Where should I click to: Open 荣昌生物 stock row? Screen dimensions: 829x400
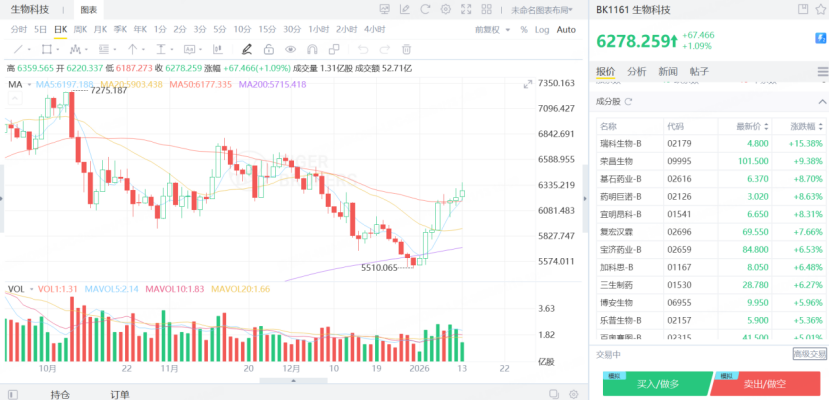712,161
